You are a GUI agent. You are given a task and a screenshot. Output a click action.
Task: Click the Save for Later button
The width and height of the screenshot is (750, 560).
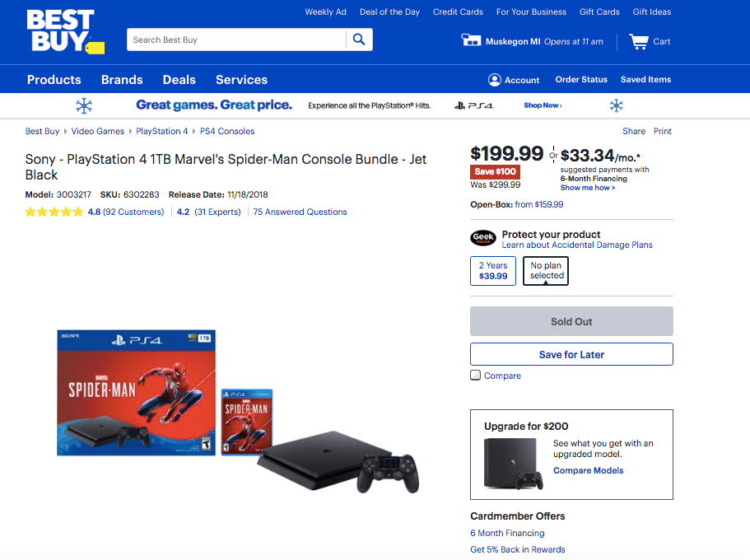click(571, 354)
